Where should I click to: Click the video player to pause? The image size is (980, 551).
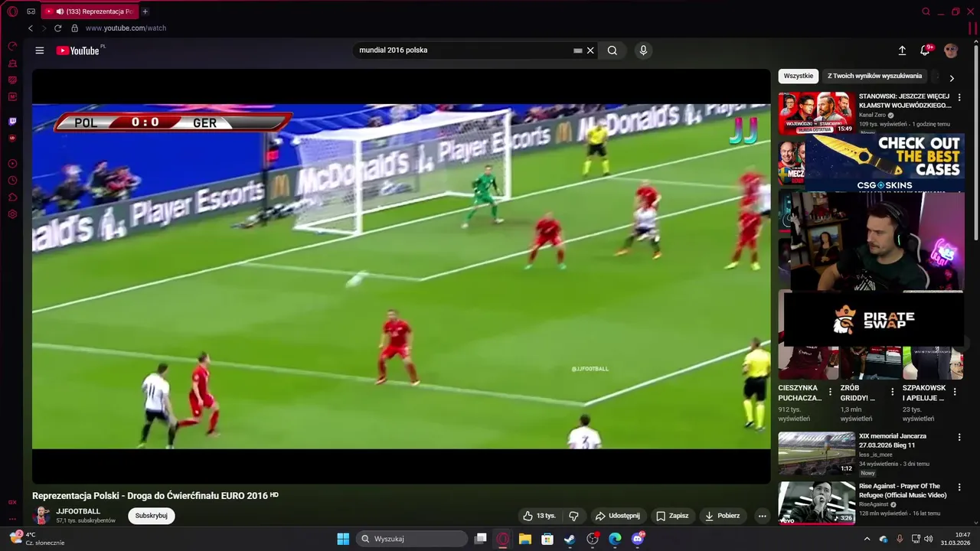coord(401,276)
